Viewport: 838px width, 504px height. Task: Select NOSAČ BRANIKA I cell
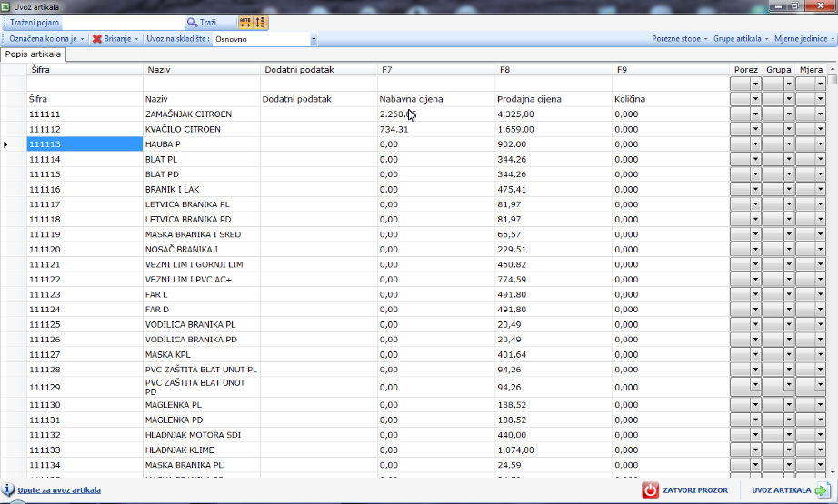[202, 250]
